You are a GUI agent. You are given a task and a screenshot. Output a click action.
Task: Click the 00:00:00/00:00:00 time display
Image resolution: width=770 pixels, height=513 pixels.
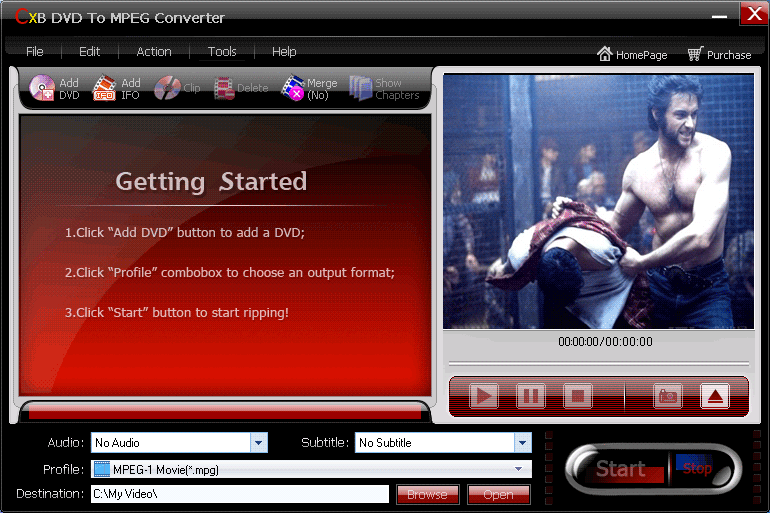tap(605, 342)
